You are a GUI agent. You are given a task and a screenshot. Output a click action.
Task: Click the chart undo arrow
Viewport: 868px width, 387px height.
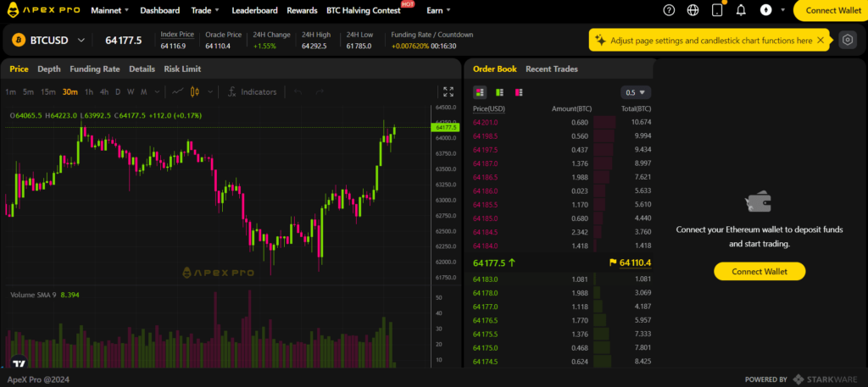[x=298, y=91]
